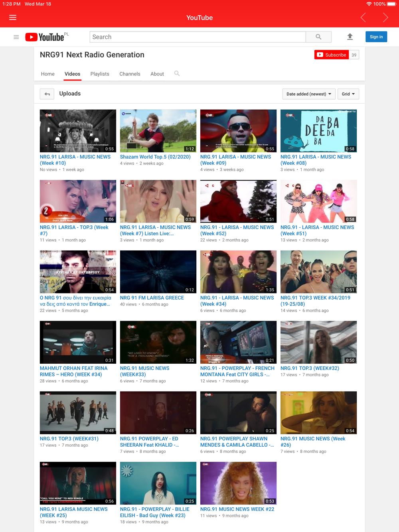This screenshot has width=399, height=532.
Task: Click the subscriber count 39
Action: tap(354, 55)
